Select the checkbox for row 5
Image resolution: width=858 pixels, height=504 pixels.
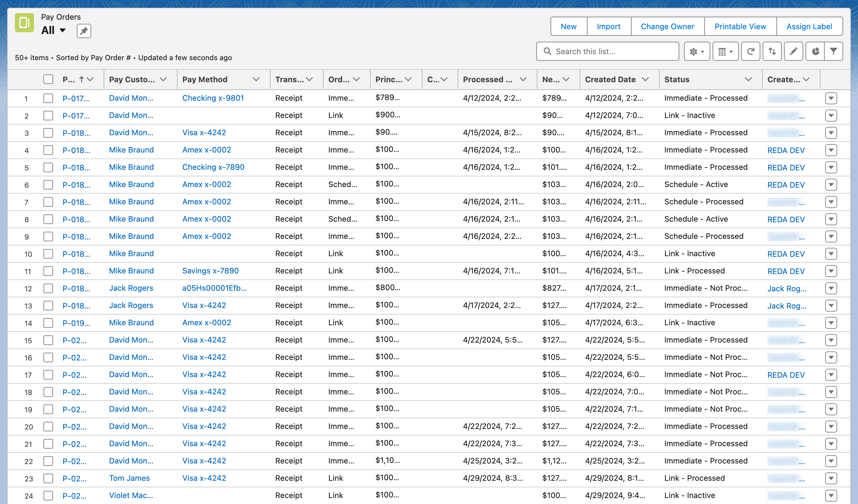pyautogui.click(x=48, y=167)
